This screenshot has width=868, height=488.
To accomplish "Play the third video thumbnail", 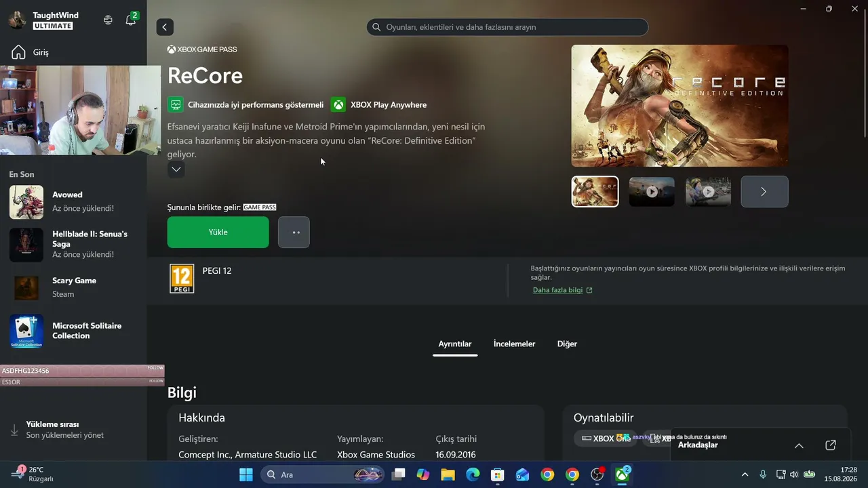I will 708,192.
